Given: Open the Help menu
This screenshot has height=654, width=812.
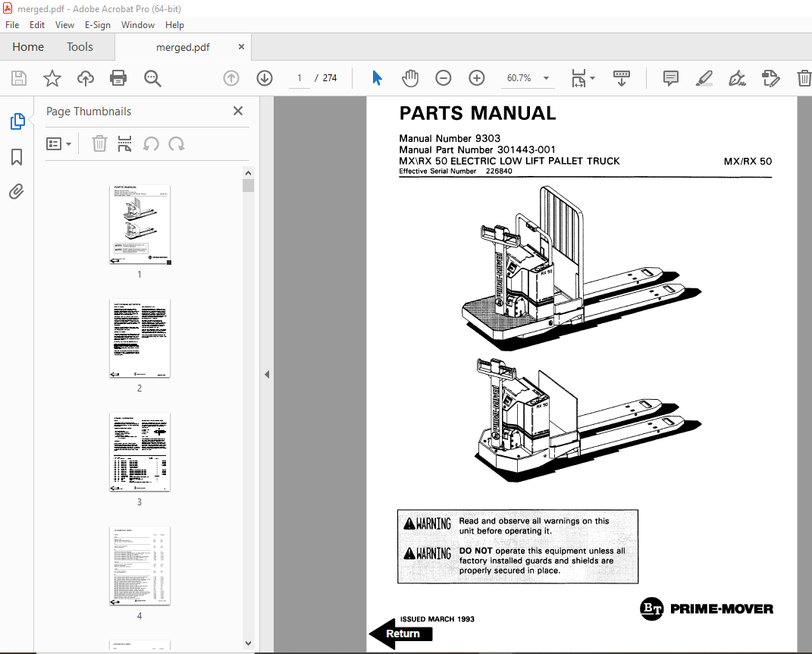Looking at the screenshot, I should tap(174, 25).
